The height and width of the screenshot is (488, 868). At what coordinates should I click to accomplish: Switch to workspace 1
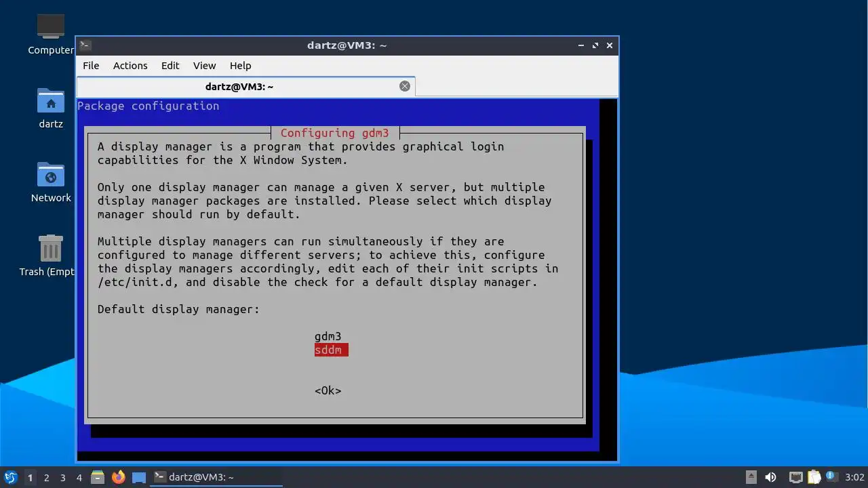(30, 477)
